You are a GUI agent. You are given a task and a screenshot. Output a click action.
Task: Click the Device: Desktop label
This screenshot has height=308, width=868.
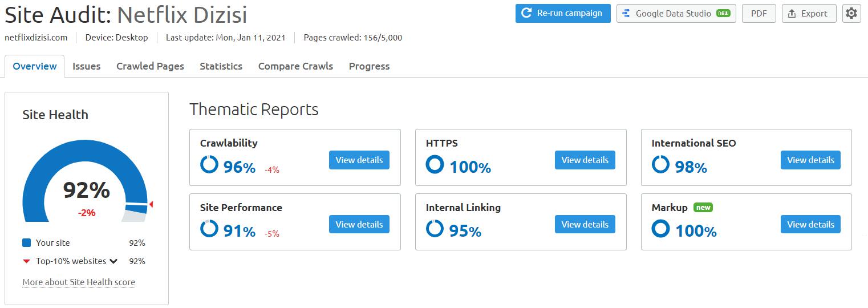[116, 38]
